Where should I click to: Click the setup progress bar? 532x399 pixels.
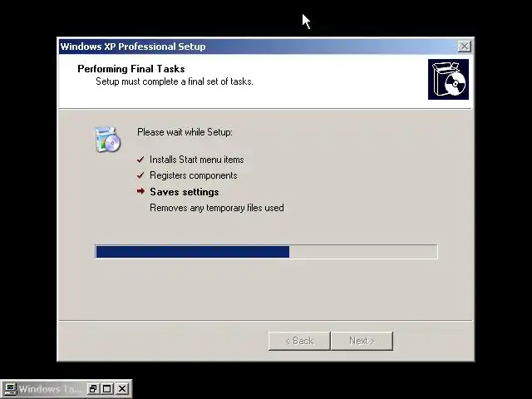pyautogui.click(x=266, y=252)
